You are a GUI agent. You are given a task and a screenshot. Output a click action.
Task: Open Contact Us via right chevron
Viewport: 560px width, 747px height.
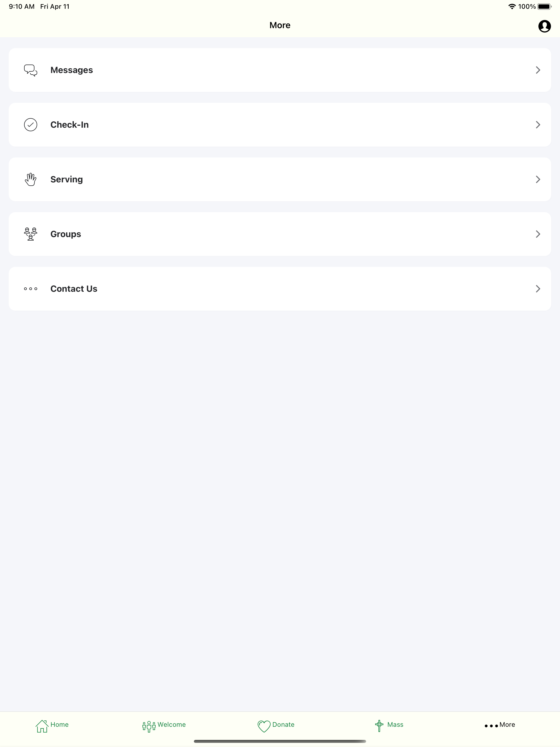tap(538, 289)
